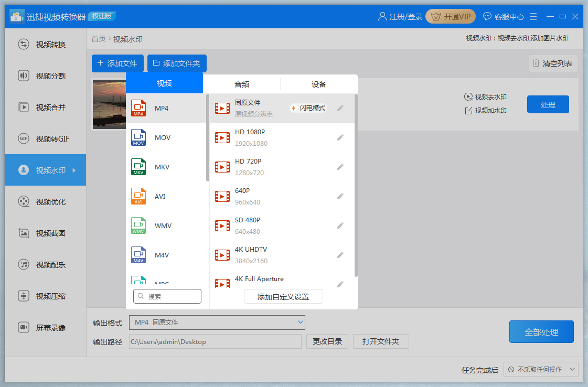588x387 pixels.
Task: Select the 视频合并 feature
Action: 45,106
